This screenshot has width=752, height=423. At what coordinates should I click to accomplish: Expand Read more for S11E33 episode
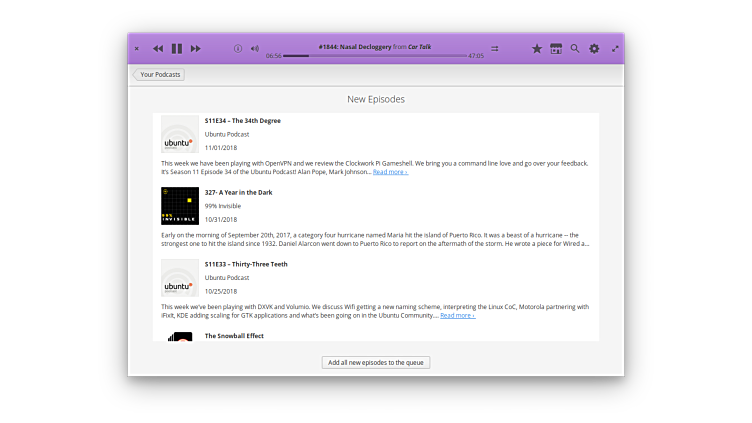tap(457, 315)
